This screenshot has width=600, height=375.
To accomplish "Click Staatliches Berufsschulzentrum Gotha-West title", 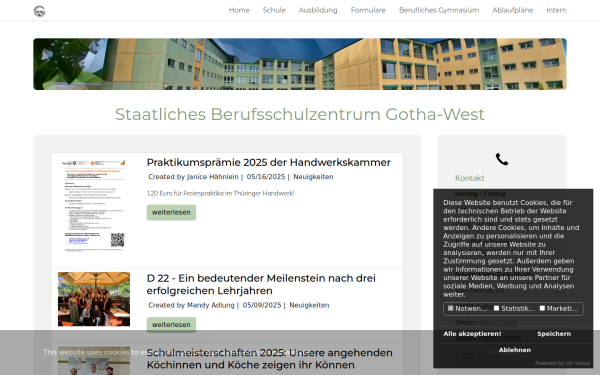I will [x=300, y=114].
